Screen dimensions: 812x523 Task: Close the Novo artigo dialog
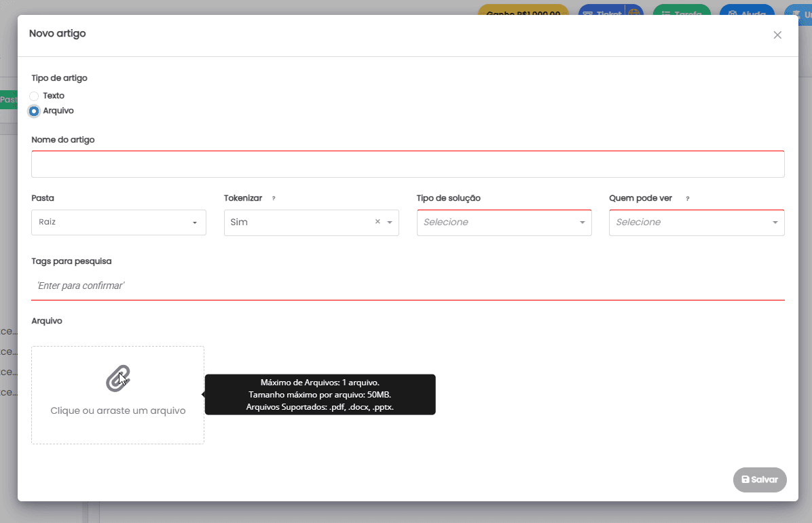click(777, 35)
